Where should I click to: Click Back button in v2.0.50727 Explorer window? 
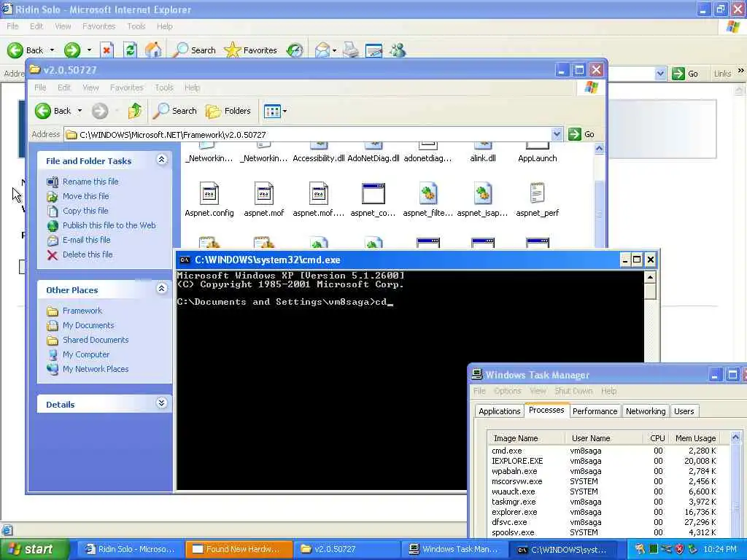tap(53, 111)
